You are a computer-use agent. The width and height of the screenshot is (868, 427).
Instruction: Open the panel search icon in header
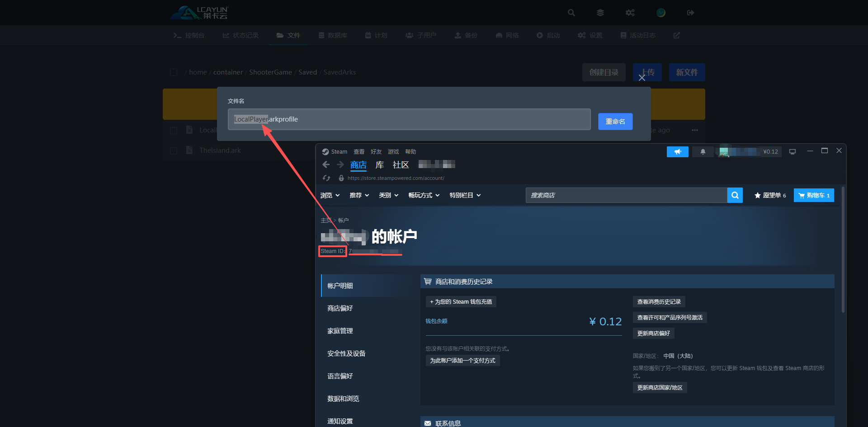[x=571, y=13]
